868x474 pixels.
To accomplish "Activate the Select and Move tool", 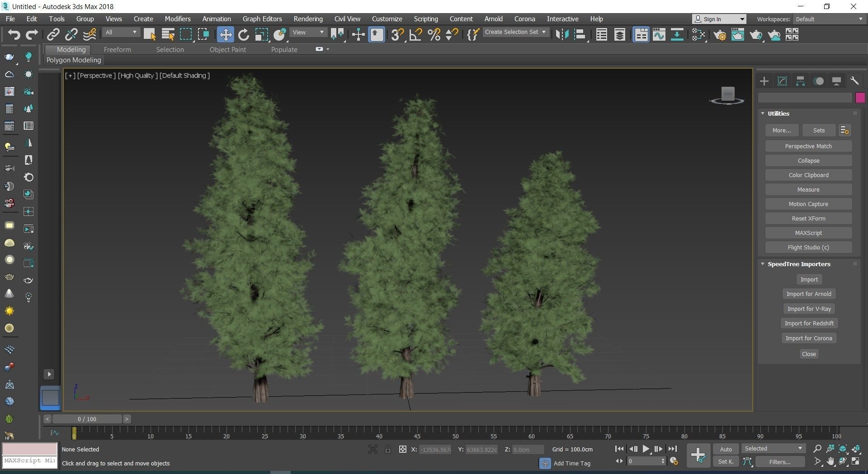I will (225, 34).
